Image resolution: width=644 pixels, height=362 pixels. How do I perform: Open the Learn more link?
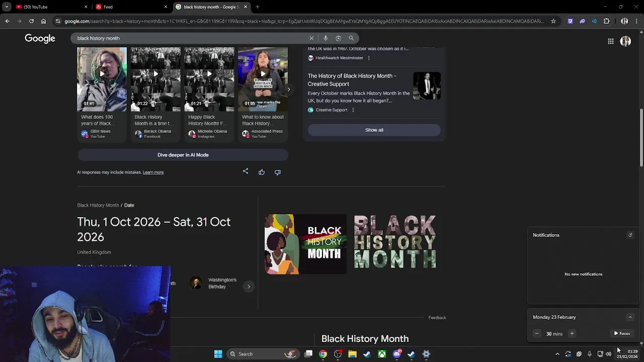(153, 172)
